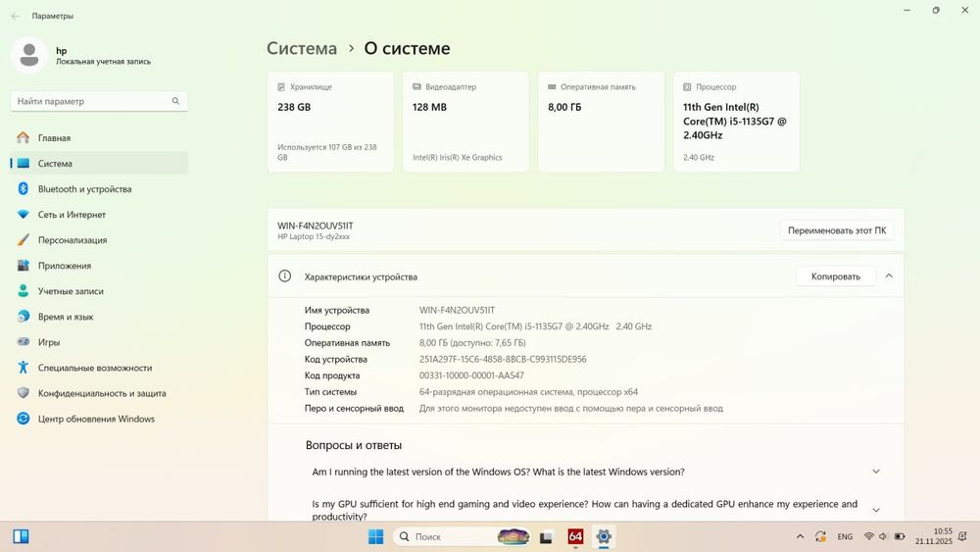Image resolution: width=980 pixels, height=552 pixels.
Task: Click the Копировать button
Action: [836, 276]
